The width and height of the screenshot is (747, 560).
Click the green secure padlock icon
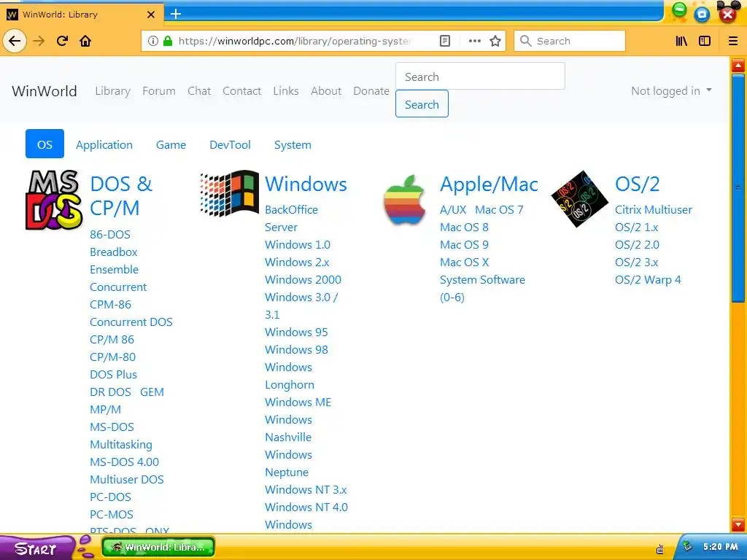[167, 41]
